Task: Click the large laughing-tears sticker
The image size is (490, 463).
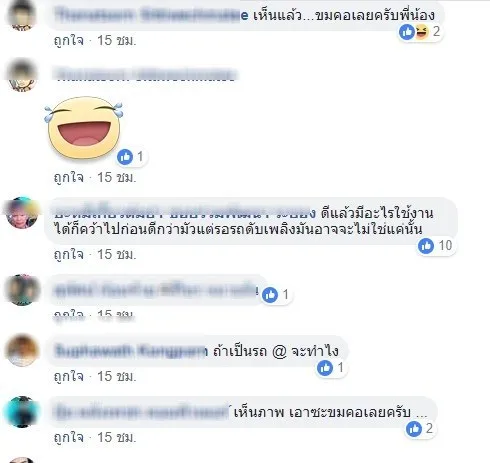Action: tap(84, 128)
